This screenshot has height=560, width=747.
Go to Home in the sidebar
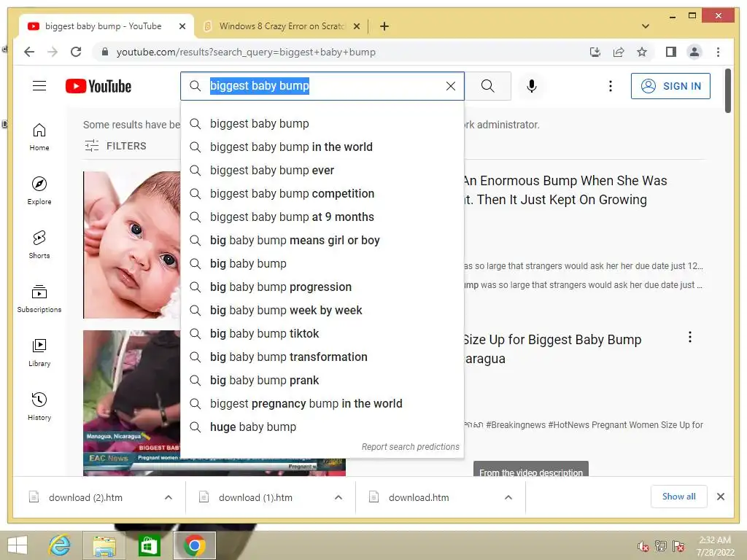coord(39,137)
